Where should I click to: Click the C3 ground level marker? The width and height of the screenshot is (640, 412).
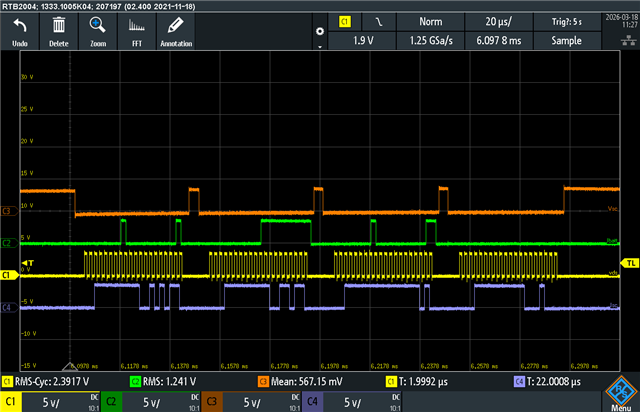(9, 211)
